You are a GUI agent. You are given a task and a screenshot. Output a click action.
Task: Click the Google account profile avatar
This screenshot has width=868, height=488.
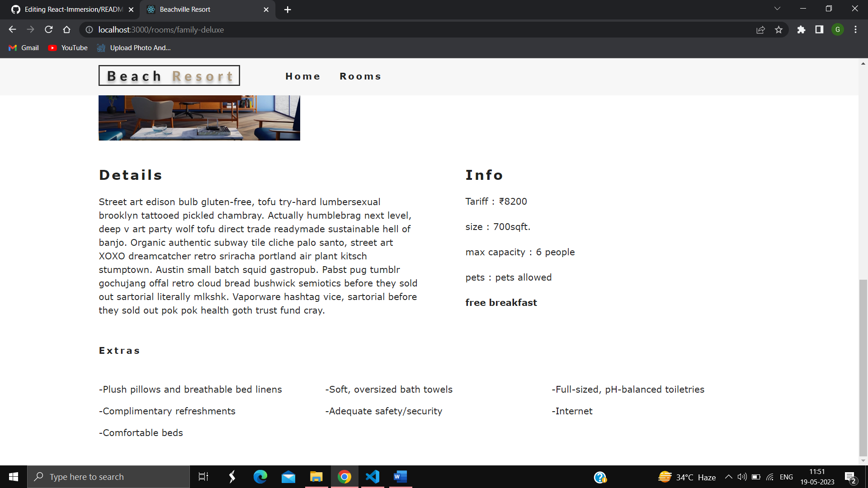pos(838,29)
